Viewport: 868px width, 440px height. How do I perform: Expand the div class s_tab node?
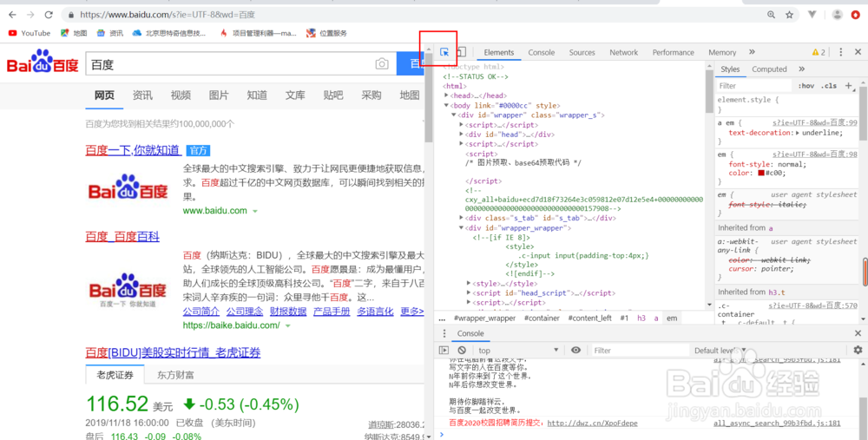(461, 218)
